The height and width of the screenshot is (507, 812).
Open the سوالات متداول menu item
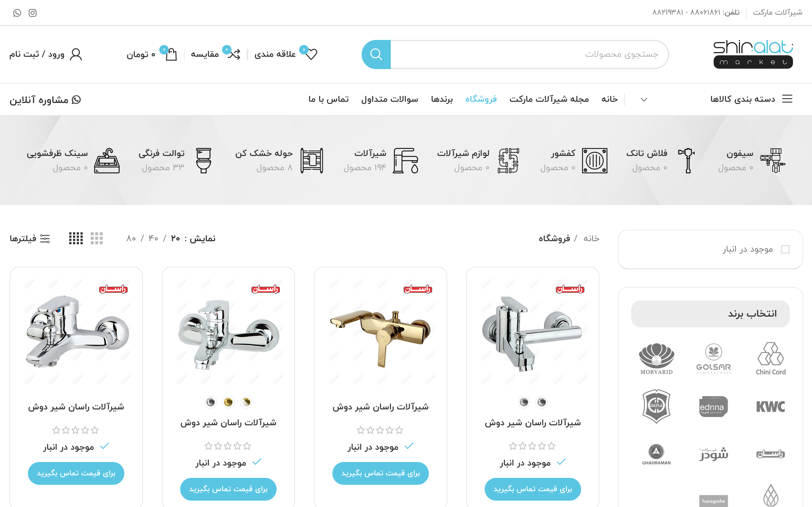pos(390,99)
